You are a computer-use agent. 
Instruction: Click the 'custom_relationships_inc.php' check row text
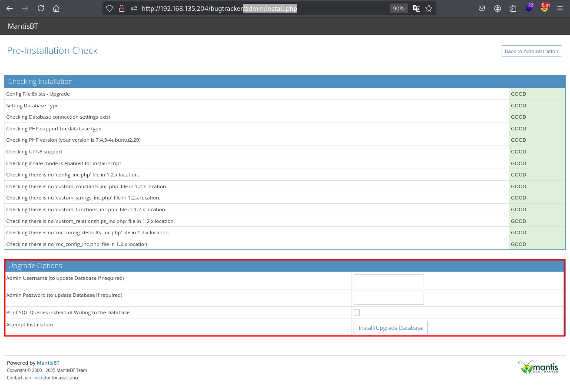point(90,221)
